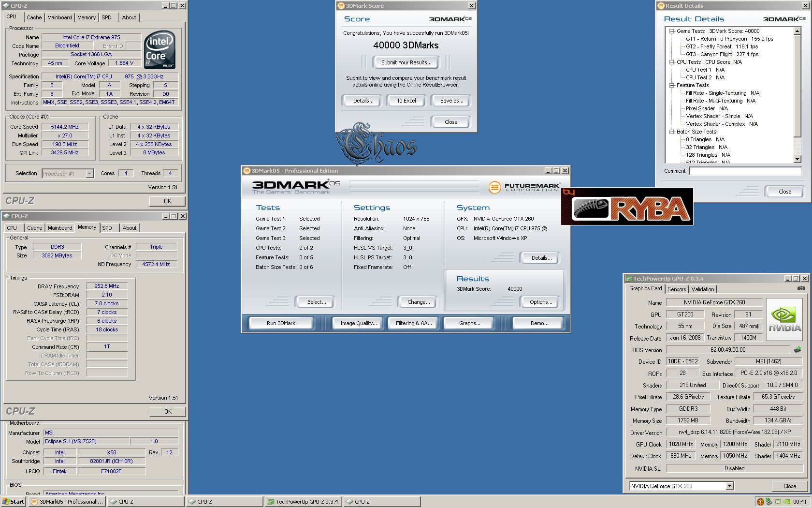Click the GPU-Z title bar icon
Viewport: 812px width, 508px height.
(629, 279)
